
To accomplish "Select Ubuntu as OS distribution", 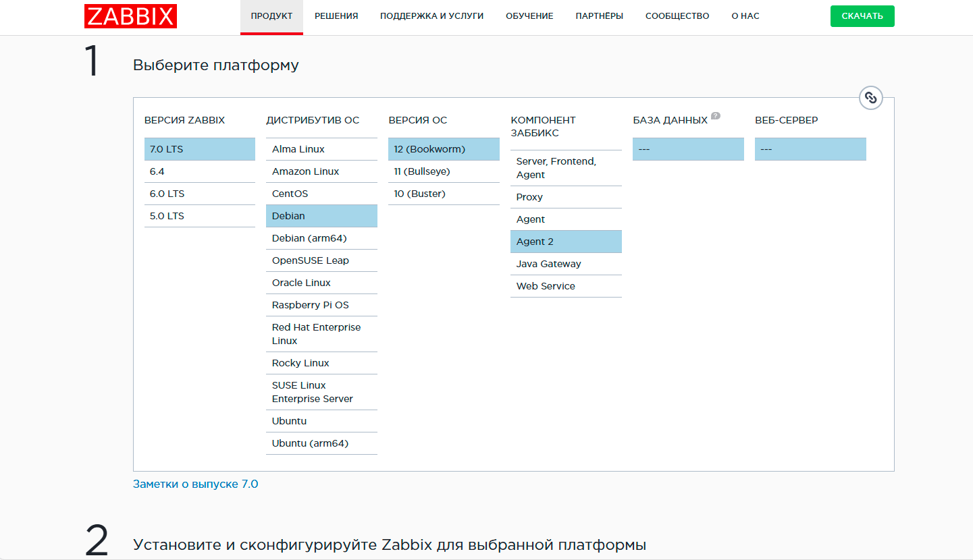I will pos(321,421).
